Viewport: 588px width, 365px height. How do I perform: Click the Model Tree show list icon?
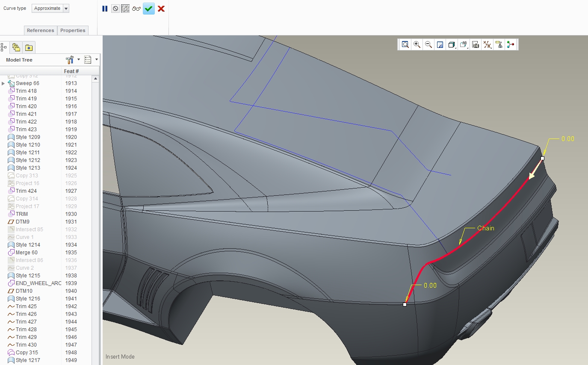pyautogui.click(x=88, y=60)
